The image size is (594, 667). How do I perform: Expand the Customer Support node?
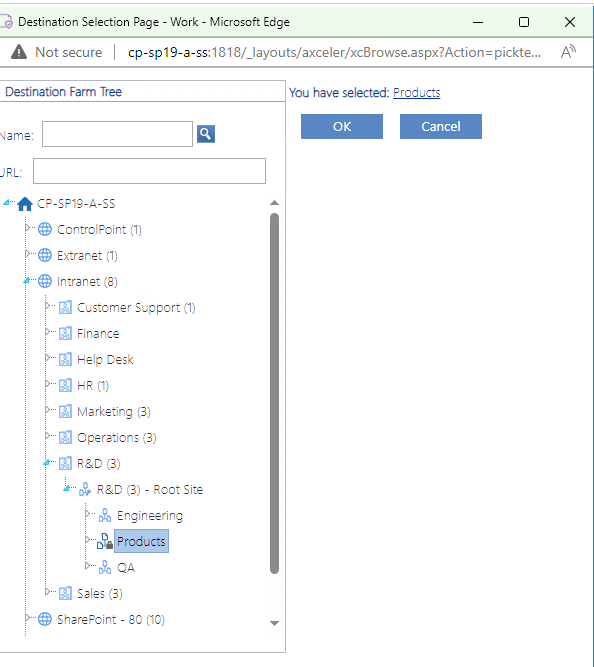[x=48, y=305]
